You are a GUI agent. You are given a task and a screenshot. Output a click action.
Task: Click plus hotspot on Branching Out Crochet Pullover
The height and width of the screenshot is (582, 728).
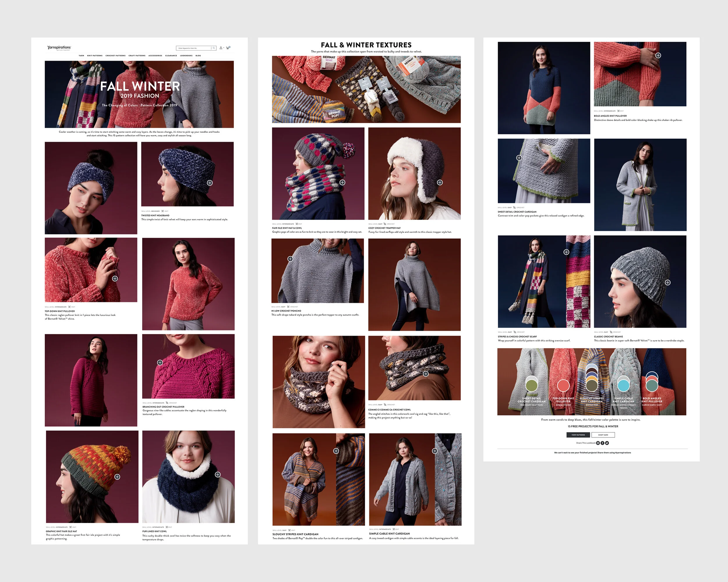coord(160,362)
